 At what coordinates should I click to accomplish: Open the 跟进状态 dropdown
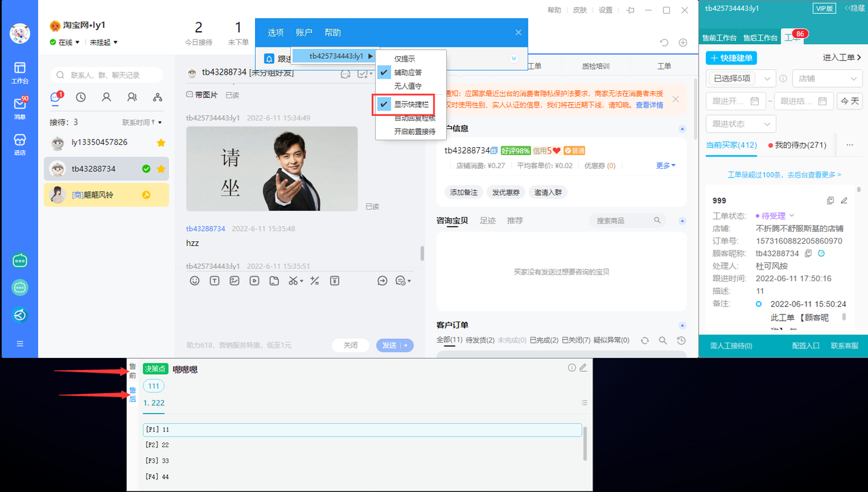[741, 124]
